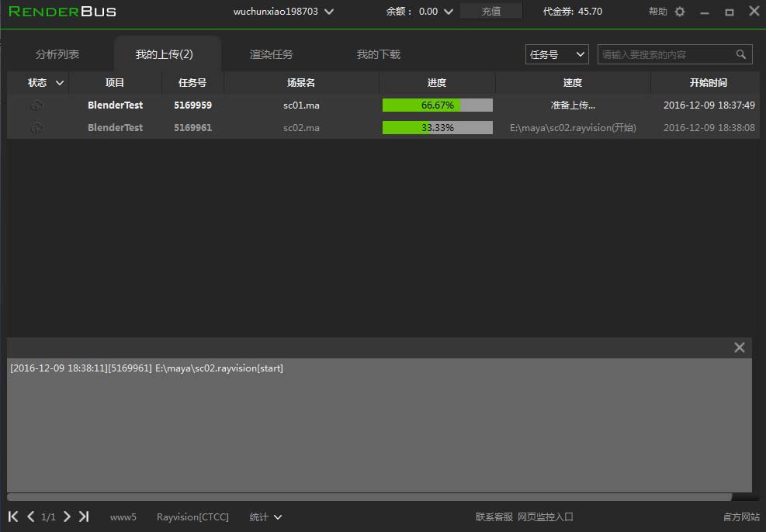This screenshot has height=532, width=766.
Task: Click the log panel horizontal scrollbar
Action: pyautogui.click(x=369, y=497)
